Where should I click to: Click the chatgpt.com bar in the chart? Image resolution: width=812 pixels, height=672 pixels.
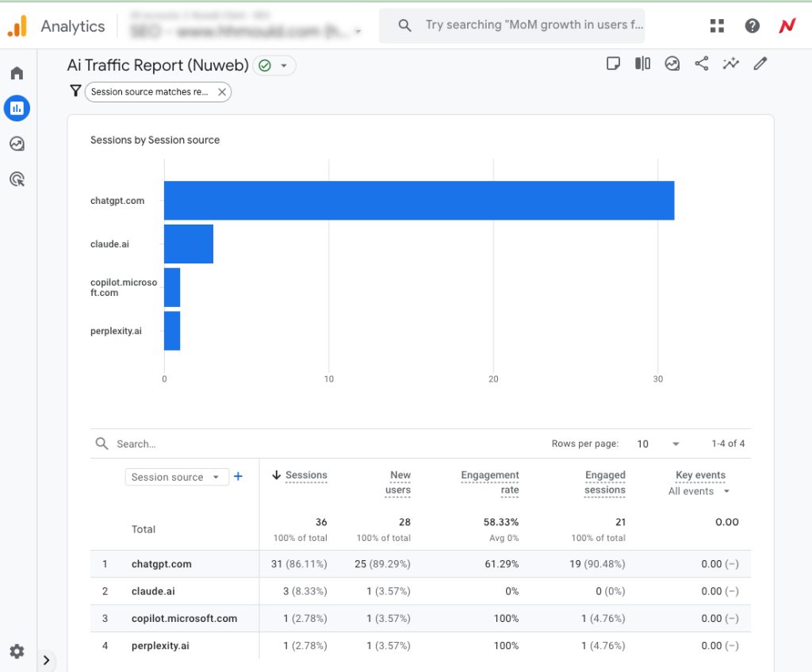[x=419, y=201]
